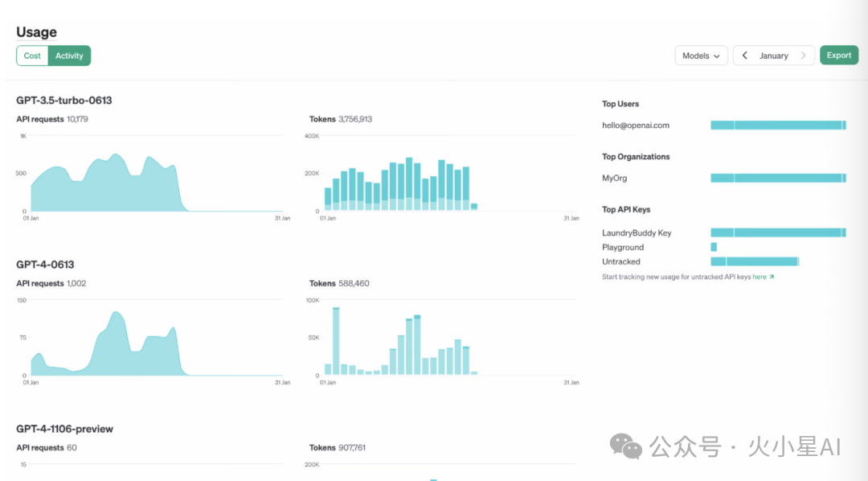Click the Playground API key usage bar
The width and height of the screenshot is (868, 481).
coord(714,247)
